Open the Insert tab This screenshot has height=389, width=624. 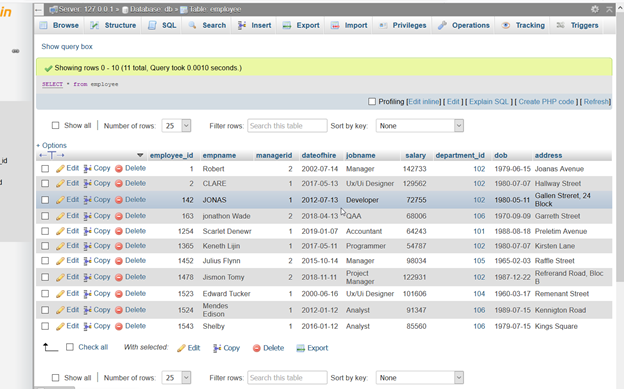tap(255, 25)
